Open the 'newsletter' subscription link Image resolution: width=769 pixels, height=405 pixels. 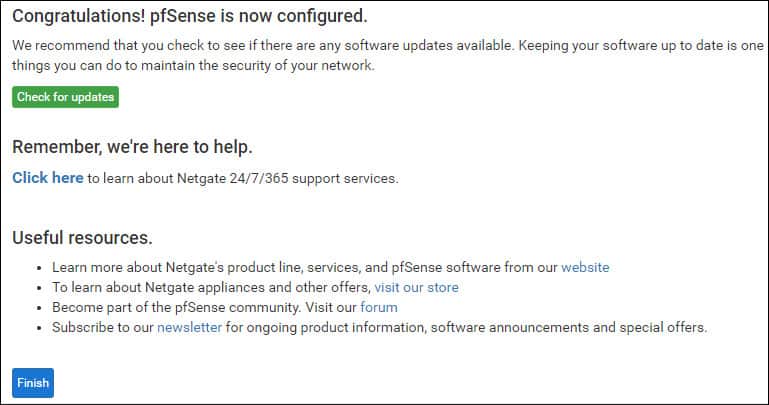tap(189, 327)
